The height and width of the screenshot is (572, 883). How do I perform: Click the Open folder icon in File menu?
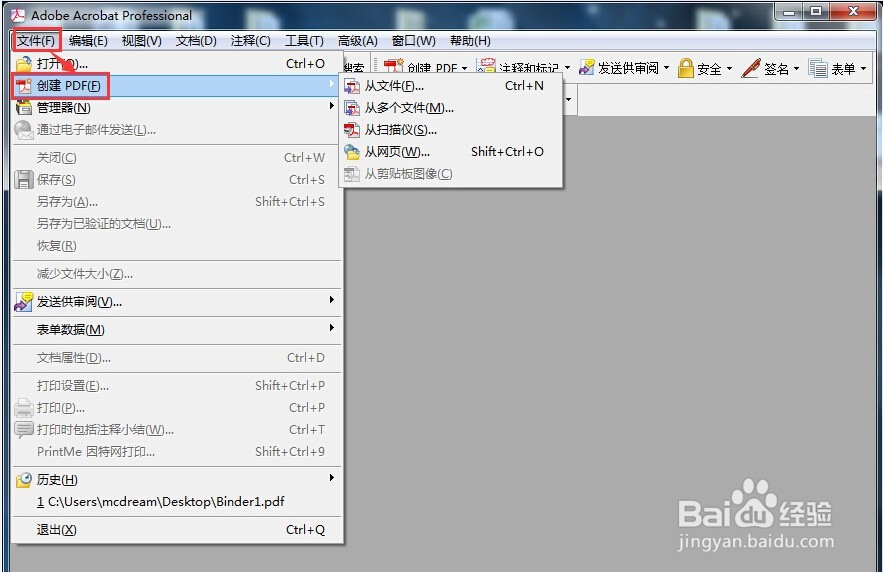pos(24,64)
